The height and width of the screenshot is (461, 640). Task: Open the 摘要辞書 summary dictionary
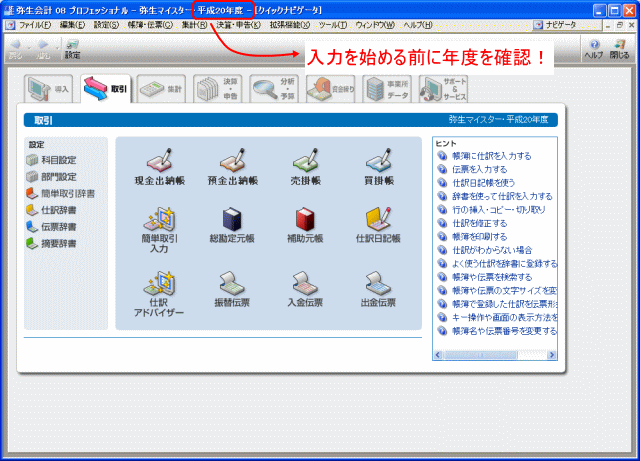51,244
